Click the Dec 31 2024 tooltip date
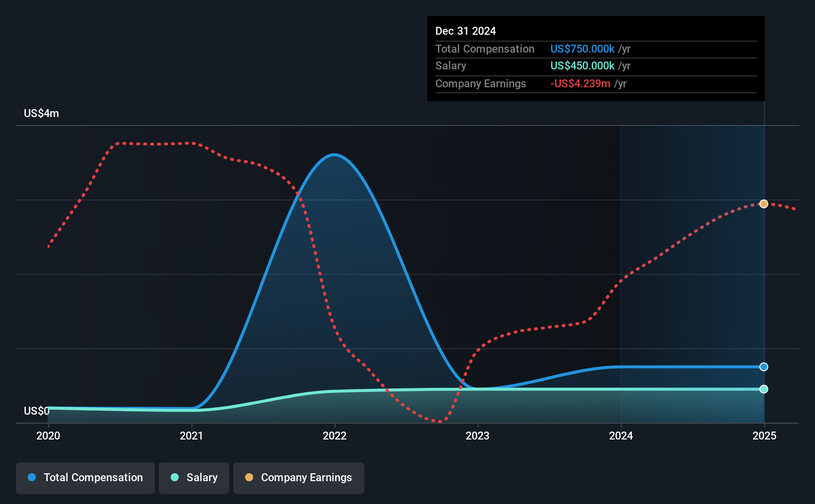 click(466, 31)
